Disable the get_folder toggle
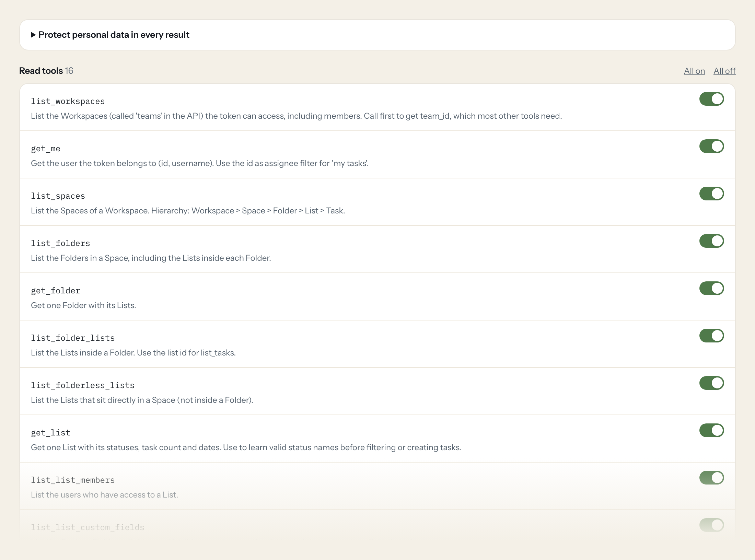Image resolution: width=755 pixels, height=560 pixels. [711, 288]
